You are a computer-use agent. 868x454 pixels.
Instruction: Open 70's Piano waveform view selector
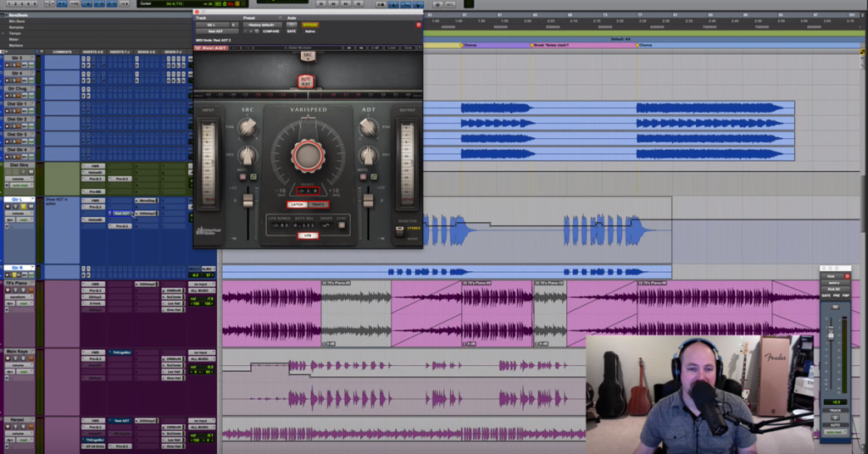click(x=19, y=297)
